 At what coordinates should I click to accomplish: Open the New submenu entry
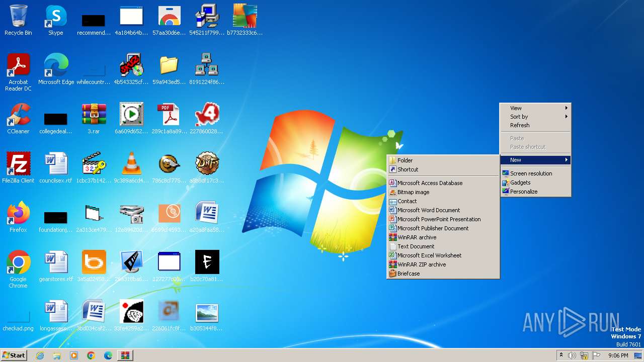click(535, 160)
